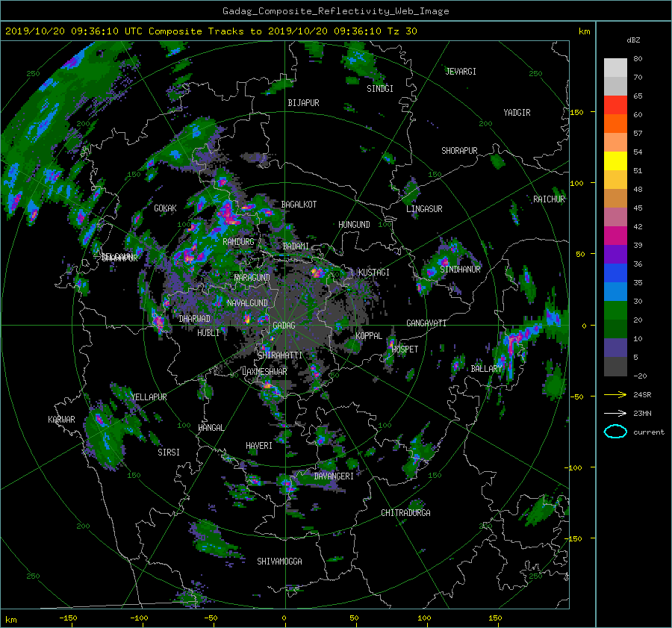Click the SHIRAHATTI city label
The height and width of the screenshot is (628, 672).
tap(280, 355)
